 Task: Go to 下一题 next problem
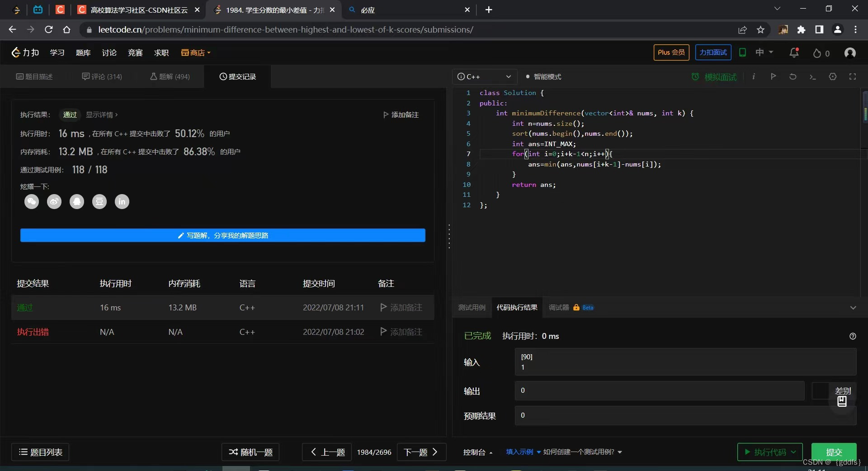421,452
